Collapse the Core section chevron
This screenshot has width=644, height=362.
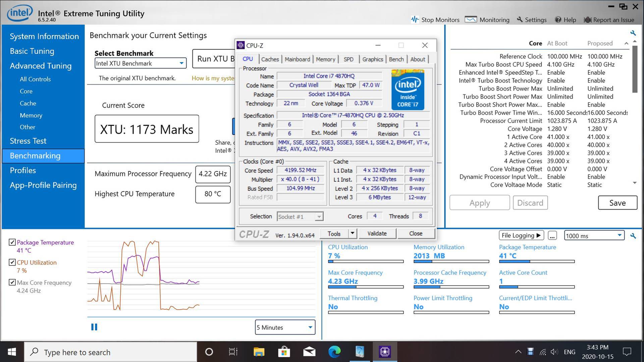626,43
